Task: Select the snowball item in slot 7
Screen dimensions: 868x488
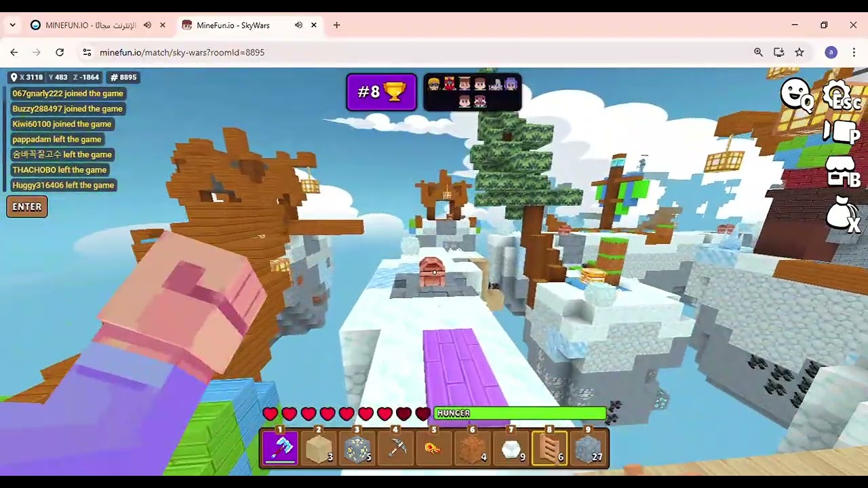Action: tap(511, 448)
